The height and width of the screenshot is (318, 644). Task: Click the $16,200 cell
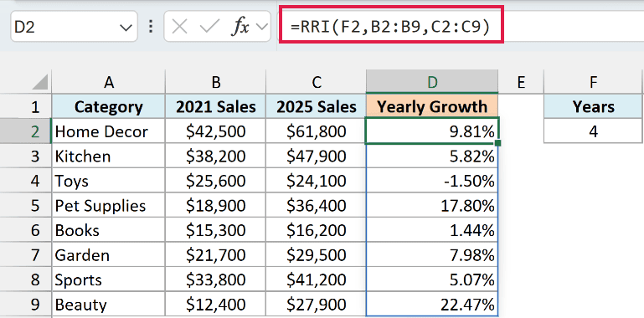[x=317, y=230]
